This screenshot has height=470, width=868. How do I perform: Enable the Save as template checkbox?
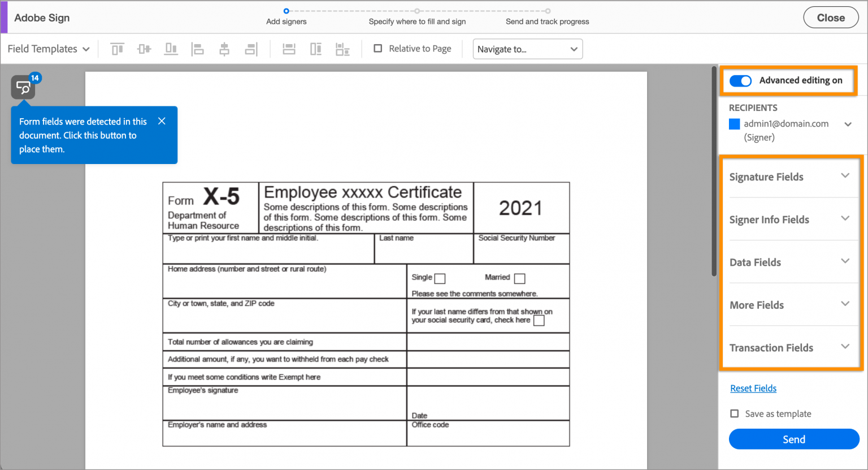(x=734, y=413)
